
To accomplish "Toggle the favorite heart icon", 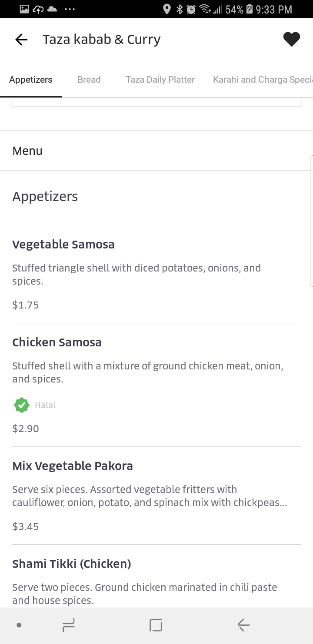I will point(291,40).
